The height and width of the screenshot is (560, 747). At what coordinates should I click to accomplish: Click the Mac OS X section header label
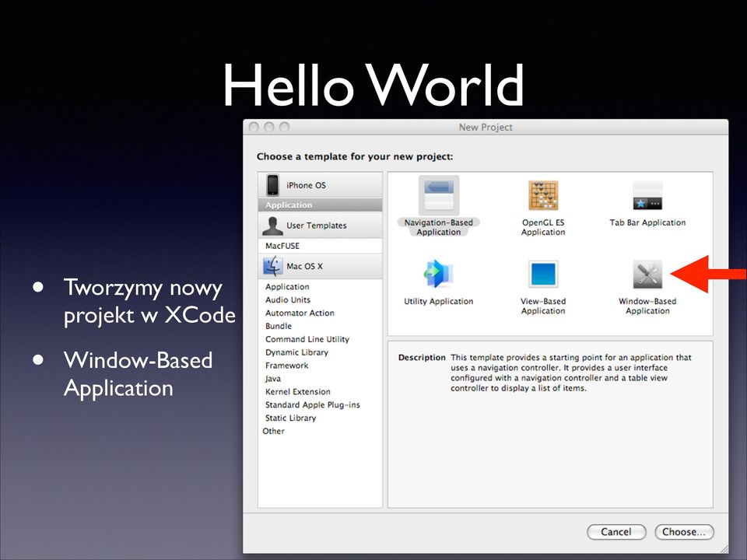coord(304,266)
